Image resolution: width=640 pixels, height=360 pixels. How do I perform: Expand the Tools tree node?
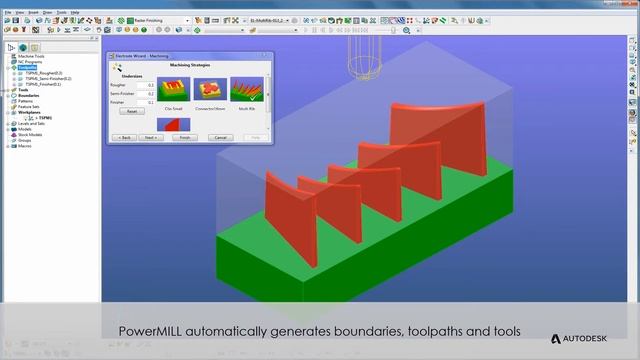(8, 90)
